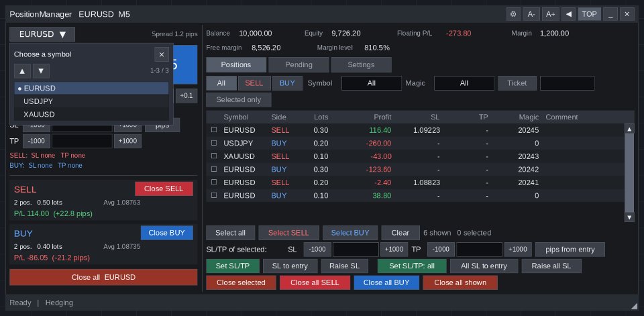Select XAUUSD in the symbol list
644x316 pixels.
[91, 114]
